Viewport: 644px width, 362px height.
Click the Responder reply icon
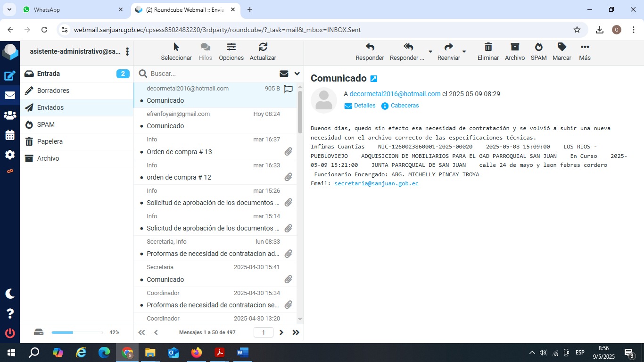tap(370, 47)
